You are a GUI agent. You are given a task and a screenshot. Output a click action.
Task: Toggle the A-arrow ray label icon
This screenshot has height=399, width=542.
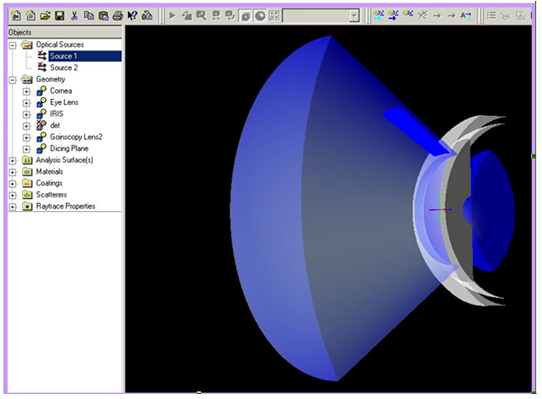(466, 16)
